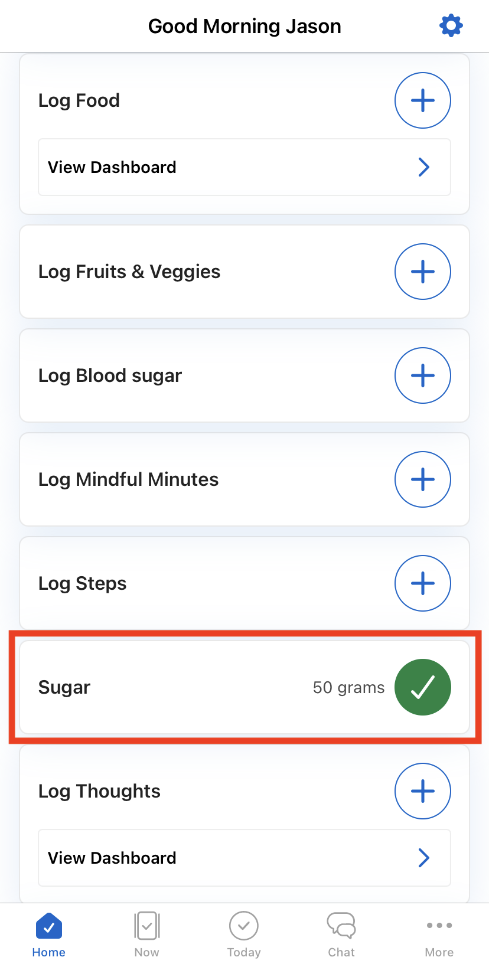
Task: Add a Log Mindful Minutes entry
Action: coord(423,479)
